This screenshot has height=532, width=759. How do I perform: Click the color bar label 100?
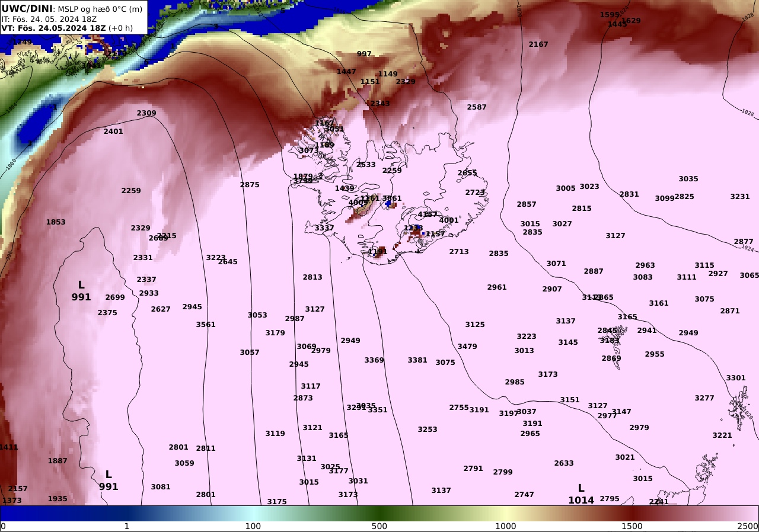pyautogui.click(x=253, y=526)
